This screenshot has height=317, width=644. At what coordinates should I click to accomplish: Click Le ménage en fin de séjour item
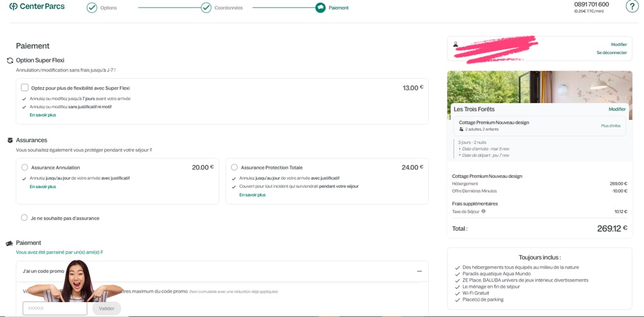tap(491, 287)
